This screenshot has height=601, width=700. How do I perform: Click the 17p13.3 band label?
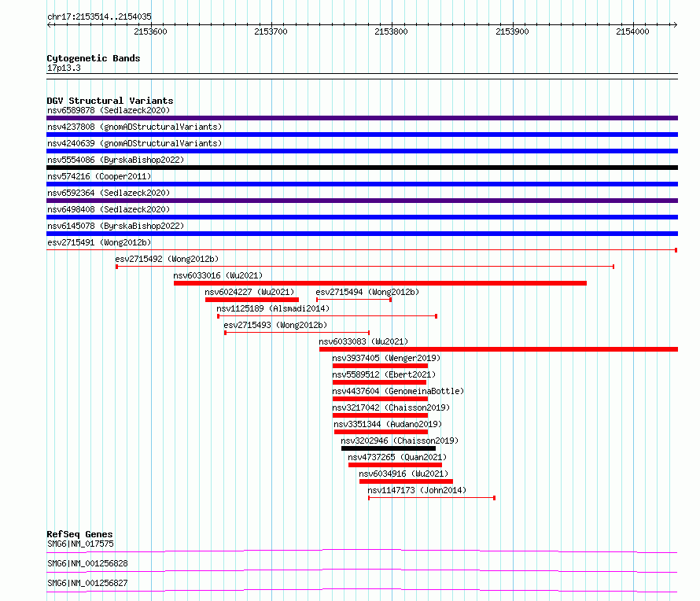[64, 68]
